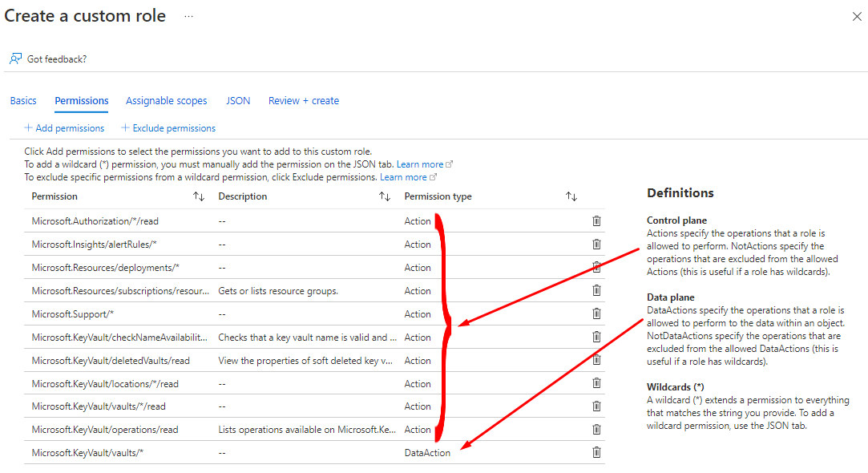Screen dimensions: 868x473
Task: Sort table by Permission column
Action: (199, 196)
